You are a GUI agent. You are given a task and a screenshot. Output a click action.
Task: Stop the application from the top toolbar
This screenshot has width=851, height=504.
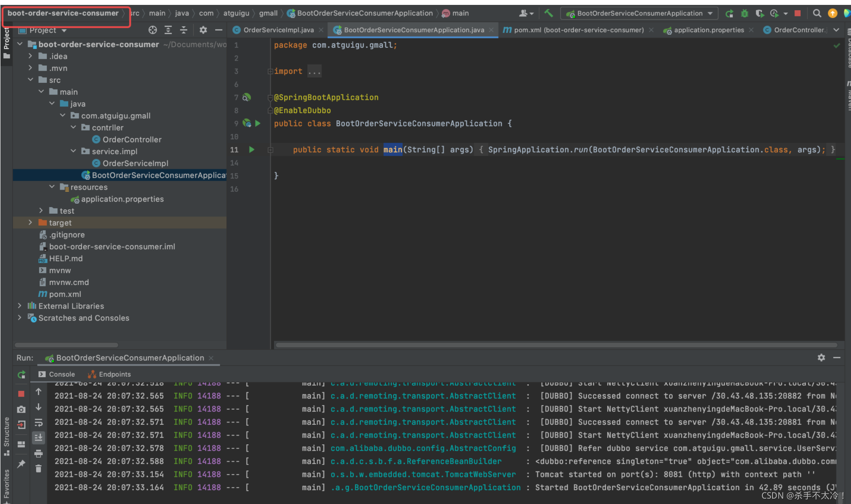[x=798, y=13]
